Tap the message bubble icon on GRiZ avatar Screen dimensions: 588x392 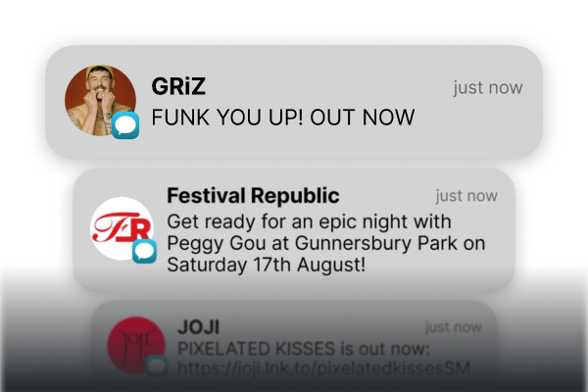point(125,125)
